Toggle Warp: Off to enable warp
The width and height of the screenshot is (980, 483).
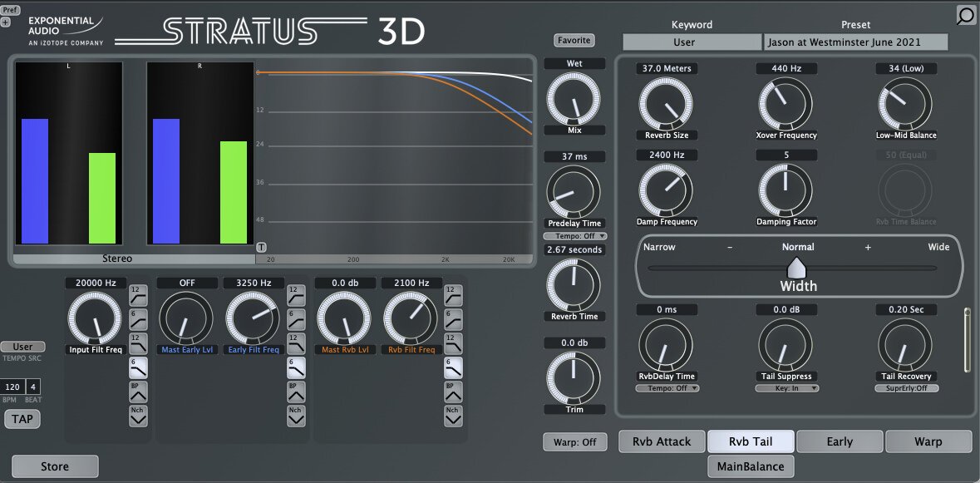[574, 441]
